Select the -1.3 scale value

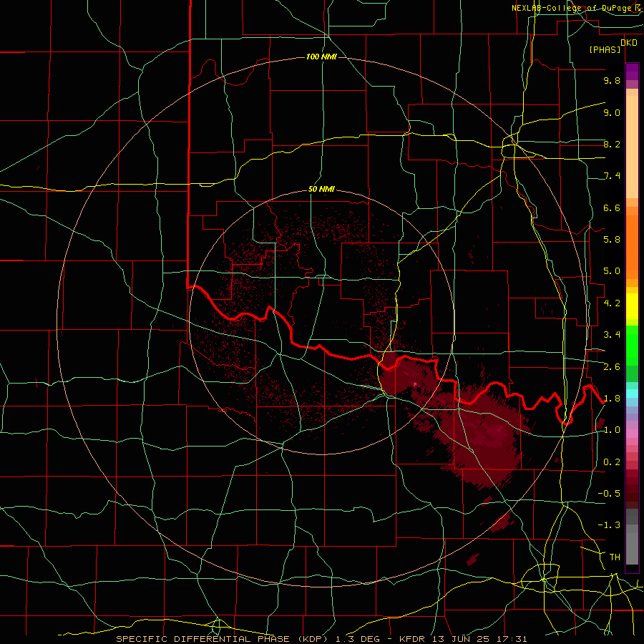[609, 525]
